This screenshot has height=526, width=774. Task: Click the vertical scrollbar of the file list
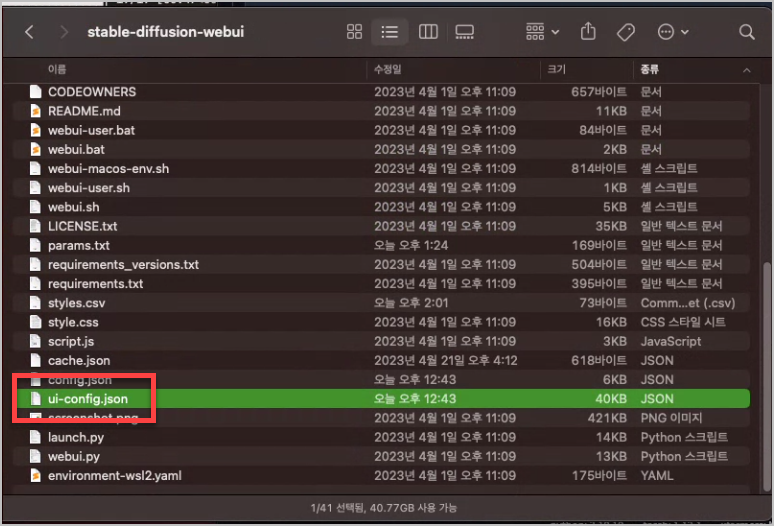(766, 376)
